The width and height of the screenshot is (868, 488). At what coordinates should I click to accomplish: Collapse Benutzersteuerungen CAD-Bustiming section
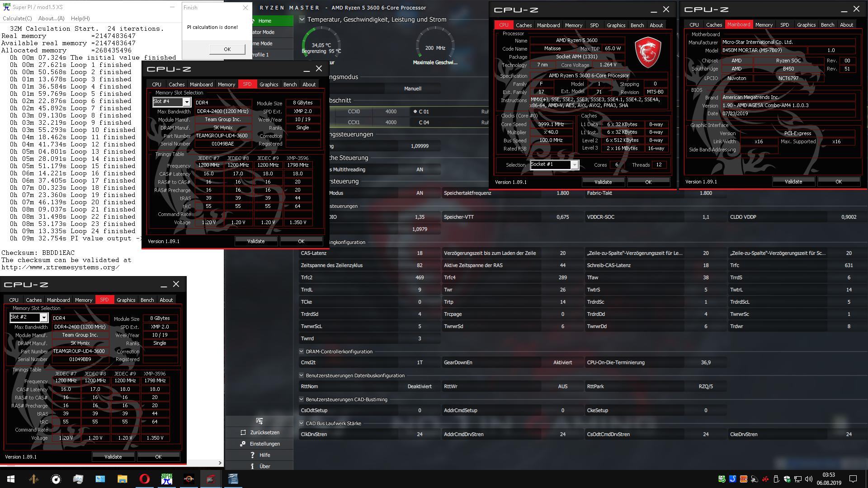(302, 399)
